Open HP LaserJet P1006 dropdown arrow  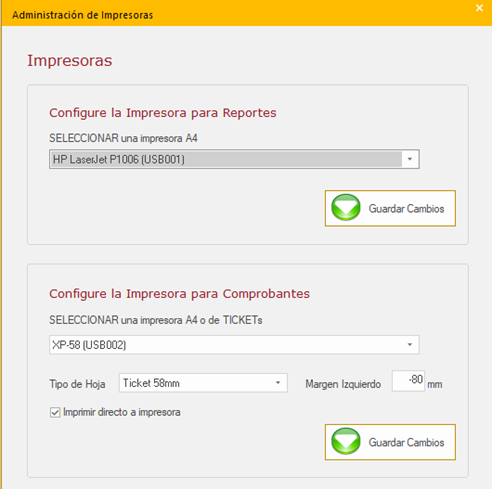tap(410, 159)
